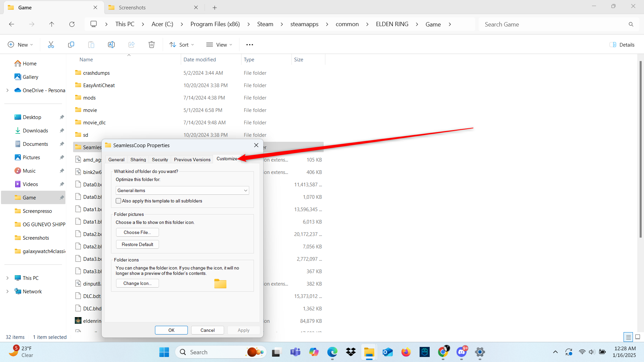Click the Windows Start button
Image resolution: width=644 pixels, height=362 pixels.
[x=164, y=352]
